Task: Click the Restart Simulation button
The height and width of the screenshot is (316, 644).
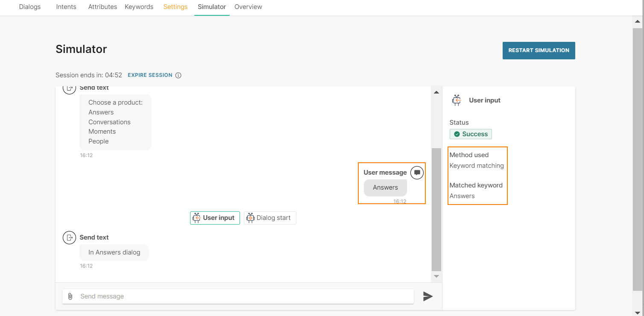Action: [539, 50]
